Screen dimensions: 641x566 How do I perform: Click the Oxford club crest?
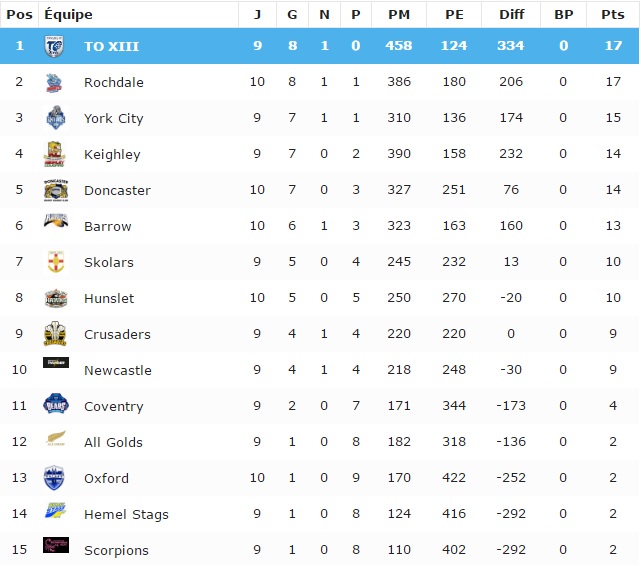tap(55, 478)
